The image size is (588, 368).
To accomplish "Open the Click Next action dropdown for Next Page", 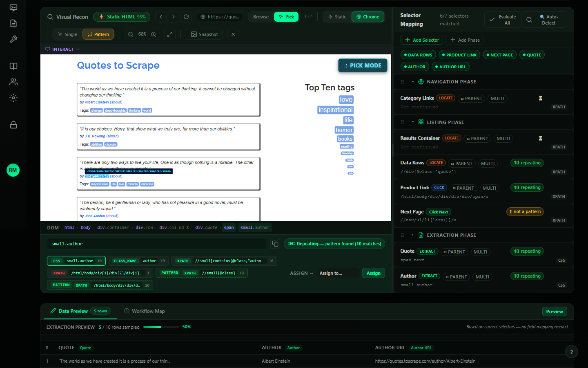I will tap(439, 212).
